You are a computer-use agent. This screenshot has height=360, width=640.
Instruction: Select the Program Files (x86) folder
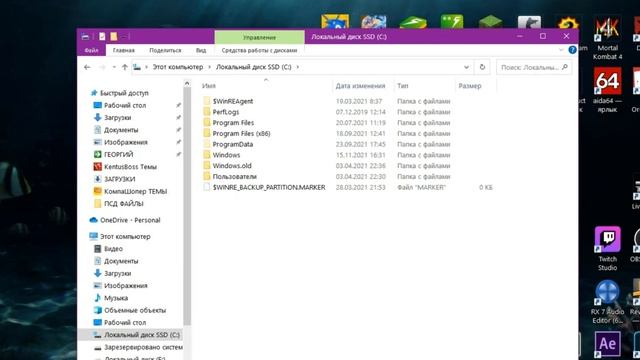click(x=236, y=133)
